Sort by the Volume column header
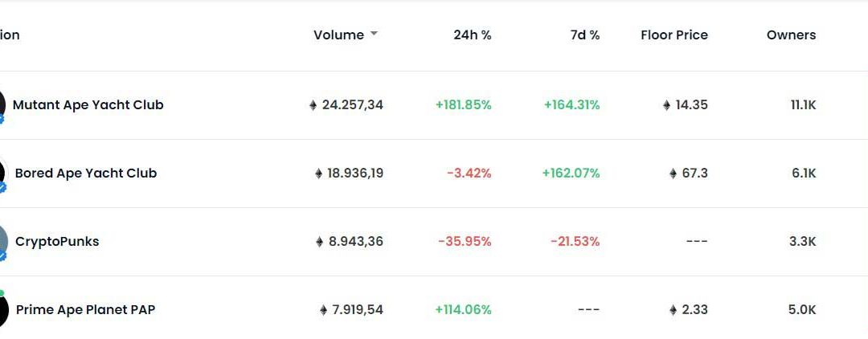Image resolution: width=868 pixels, height=339 pixels. (x=338, y=35)
